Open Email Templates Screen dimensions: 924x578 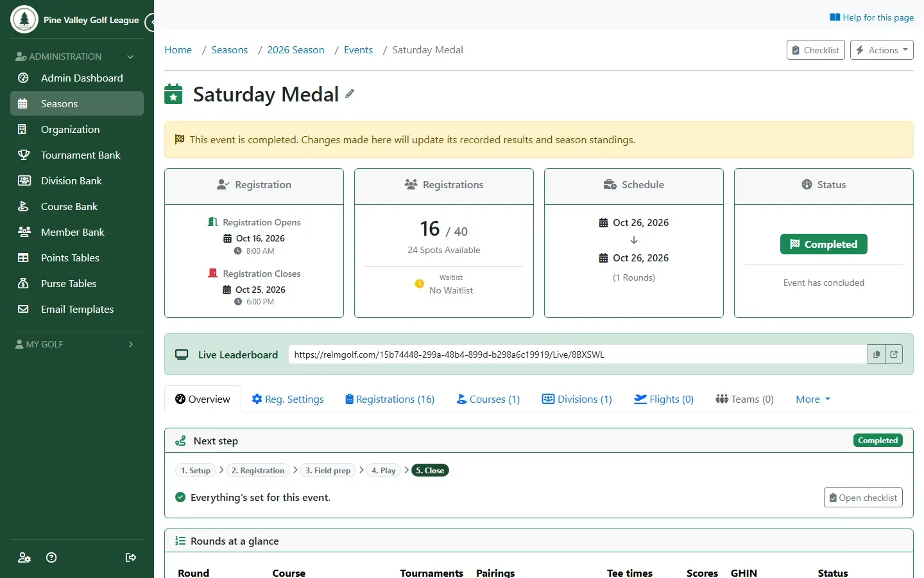pos(77,309)
